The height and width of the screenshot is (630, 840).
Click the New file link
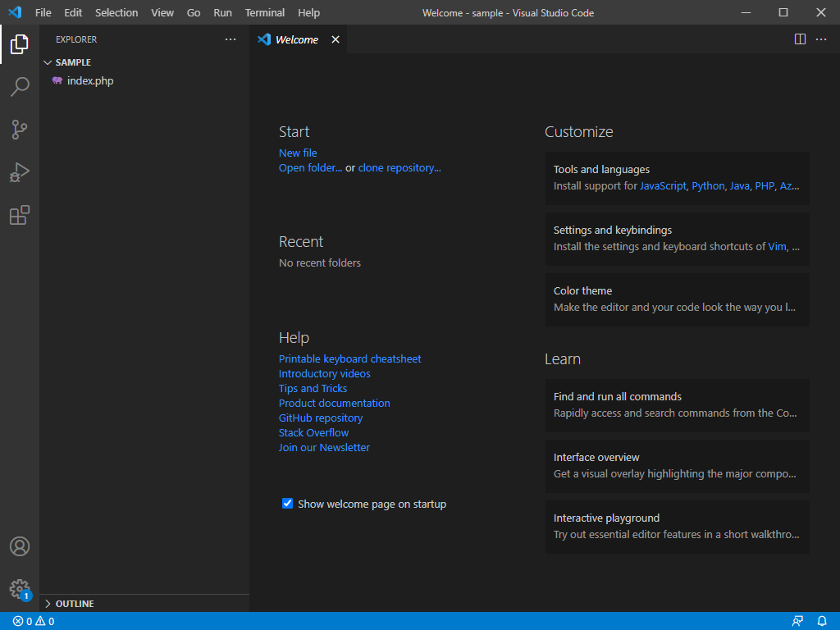click(x=298, y=153)
